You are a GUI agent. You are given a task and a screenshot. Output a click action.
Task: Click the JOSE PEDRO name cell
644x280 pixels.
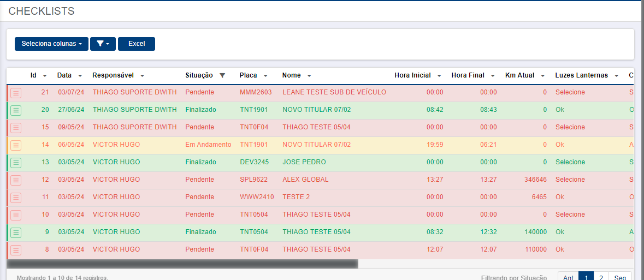[x=304, y=162]
